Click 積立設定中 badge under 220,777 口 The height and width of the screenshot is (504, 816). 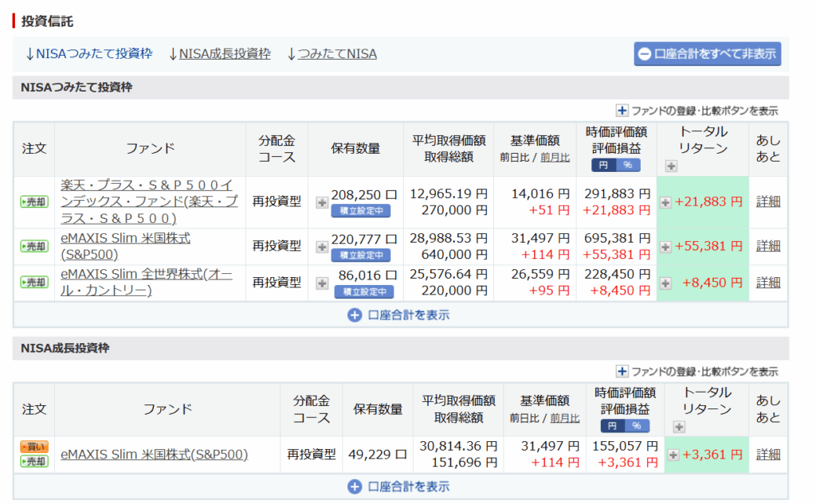point(361,256)
